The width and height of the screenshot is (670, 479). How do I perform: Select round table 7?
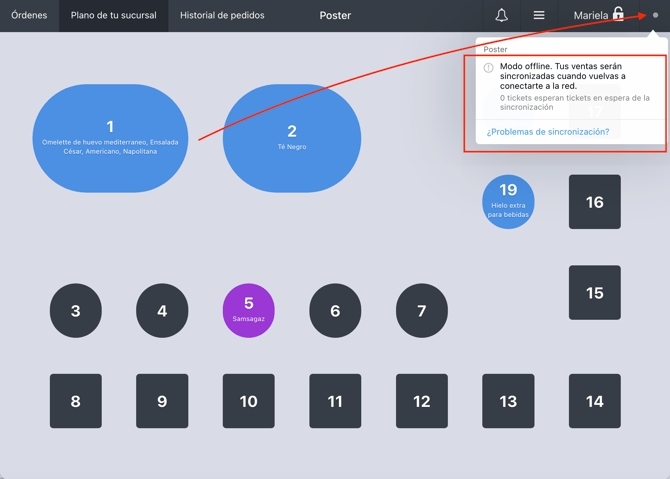coord(422,310)
